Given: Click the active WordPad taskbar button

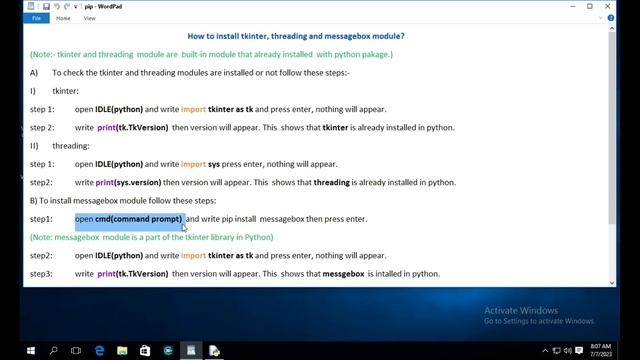Looking at the screenshot, I should pos(191,351).
